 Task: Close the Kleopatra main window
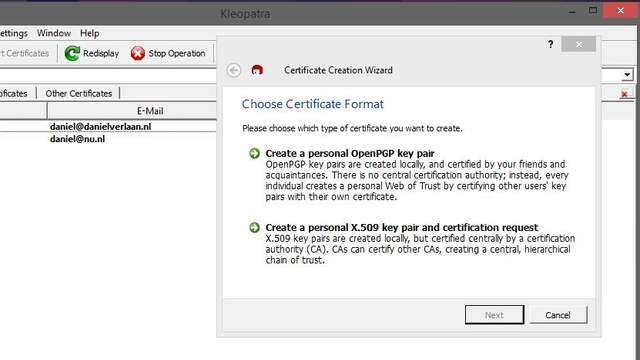point(620,10)
